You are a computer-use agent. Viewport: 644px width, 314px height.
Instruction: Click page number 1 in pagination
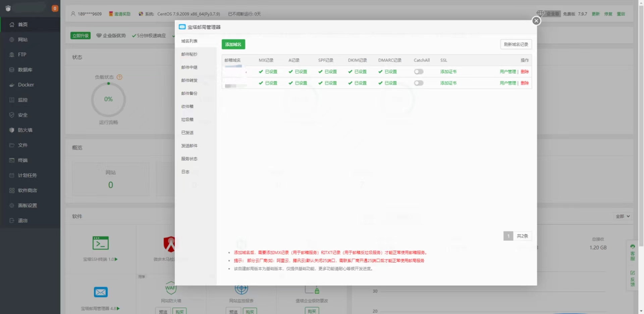(x=508, y=236)
